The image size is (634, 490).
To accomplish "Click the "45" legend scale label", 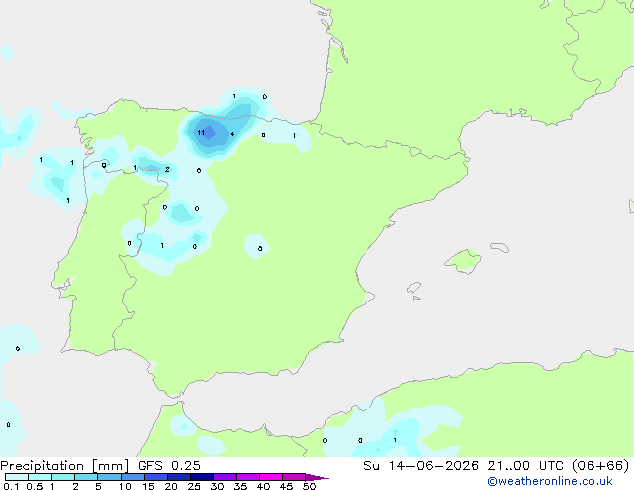I will [286, 486].
